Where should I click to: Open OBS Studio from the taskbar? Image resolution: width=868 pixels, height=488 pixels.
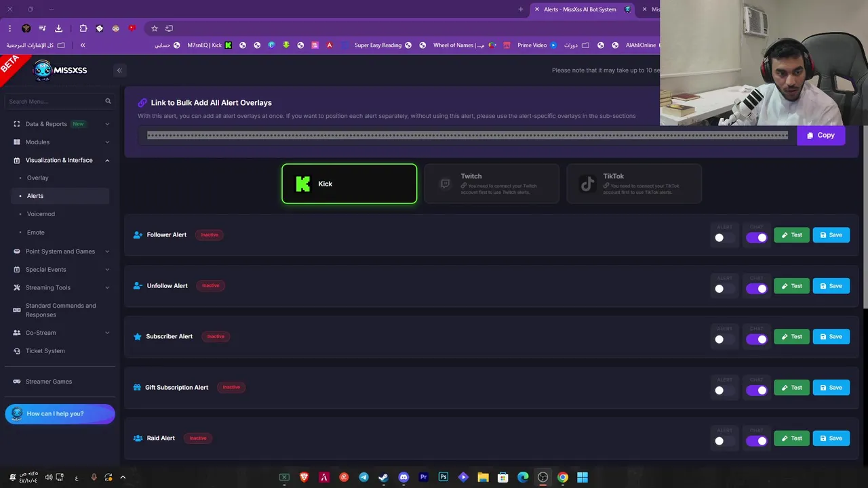click(542, 477)
